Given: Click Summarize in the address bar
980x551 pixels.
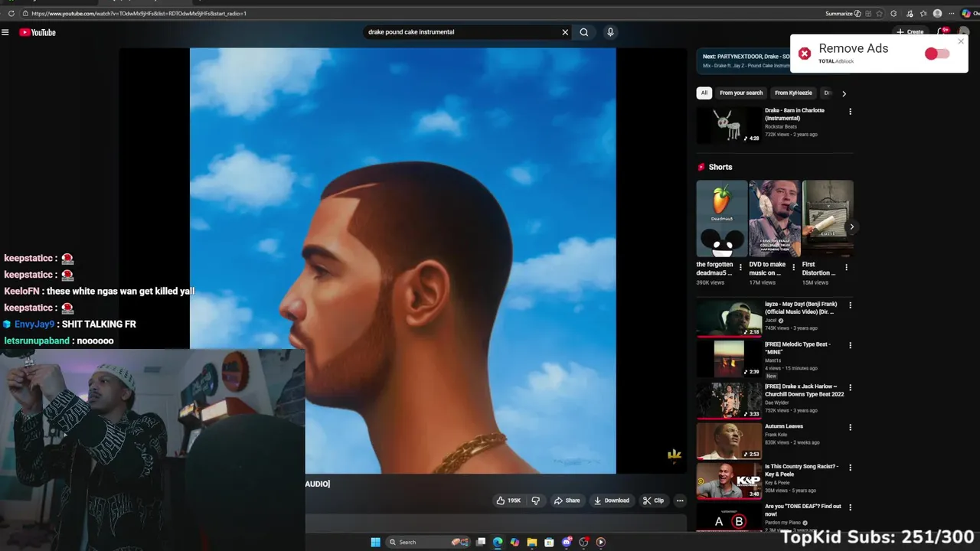Looking at the screenshot, I should [843, 13].
